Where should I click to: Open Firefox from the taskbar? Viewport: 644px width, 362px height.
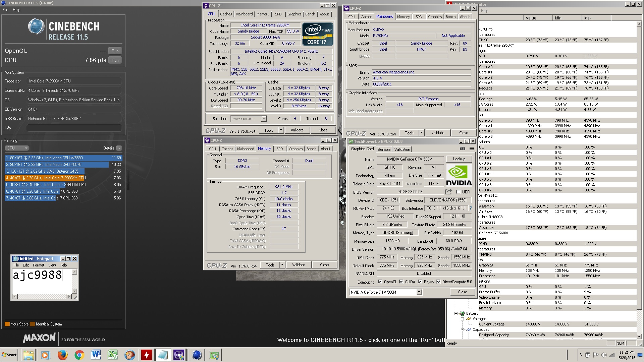62,355
